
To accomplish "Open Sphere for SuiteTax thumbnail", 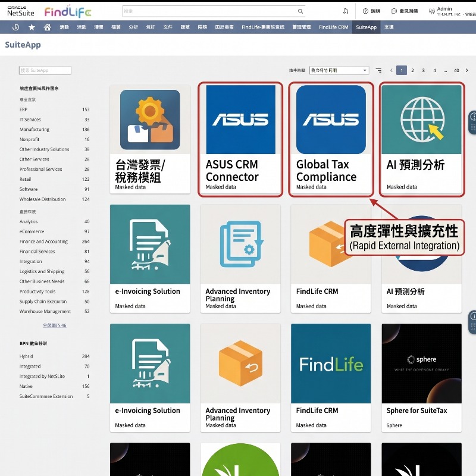I will coord(422,364).
